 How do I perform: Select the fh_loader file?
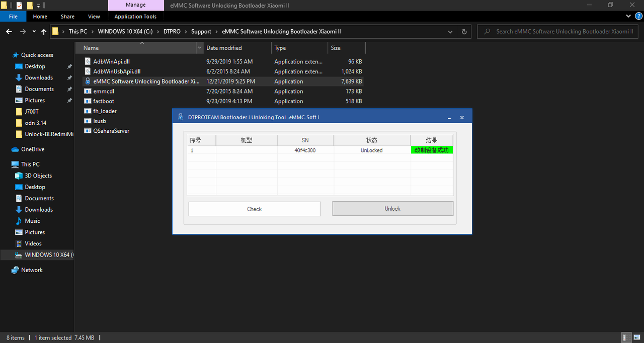click(x=105, y=111)
